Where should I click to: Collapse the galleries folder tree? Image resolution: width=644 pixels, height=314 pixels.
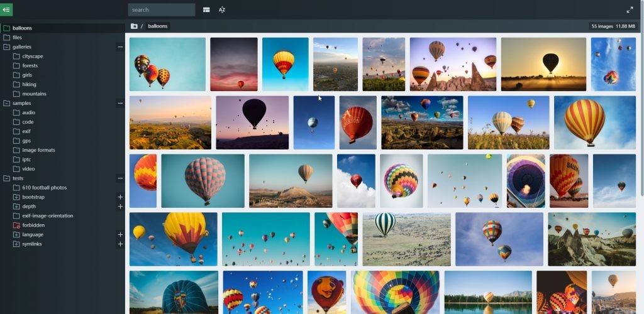coord(120,47)
